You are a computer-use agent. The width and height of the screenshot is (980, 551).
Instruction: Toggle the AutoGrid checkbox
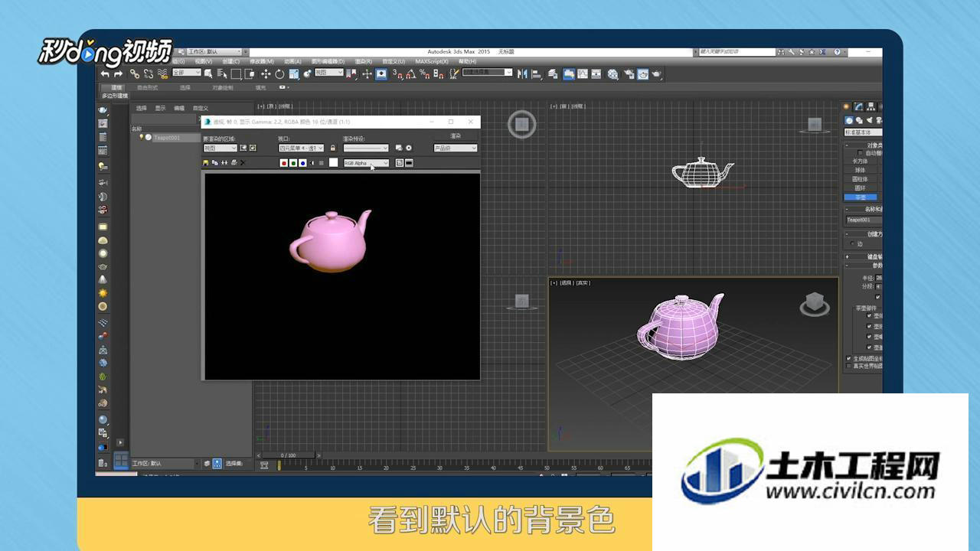[x=860, y=153]
